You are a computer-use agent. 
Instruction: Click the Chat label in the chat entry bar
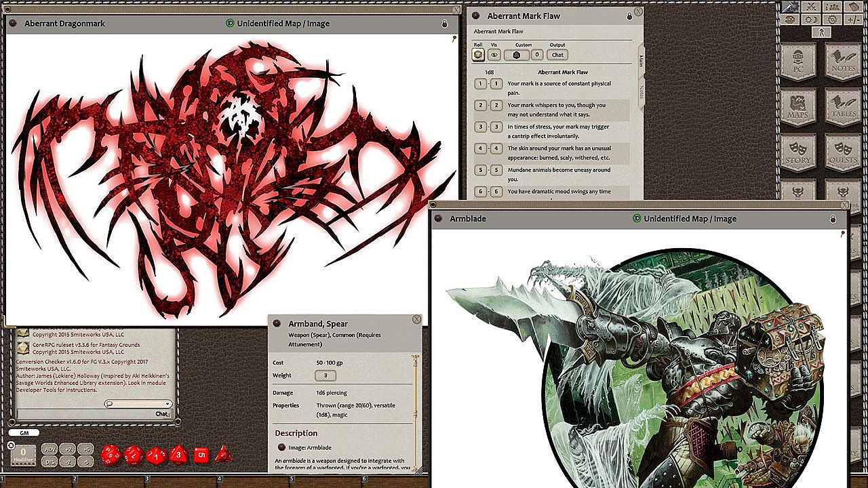pyautogui.click(x=161, y=414)
